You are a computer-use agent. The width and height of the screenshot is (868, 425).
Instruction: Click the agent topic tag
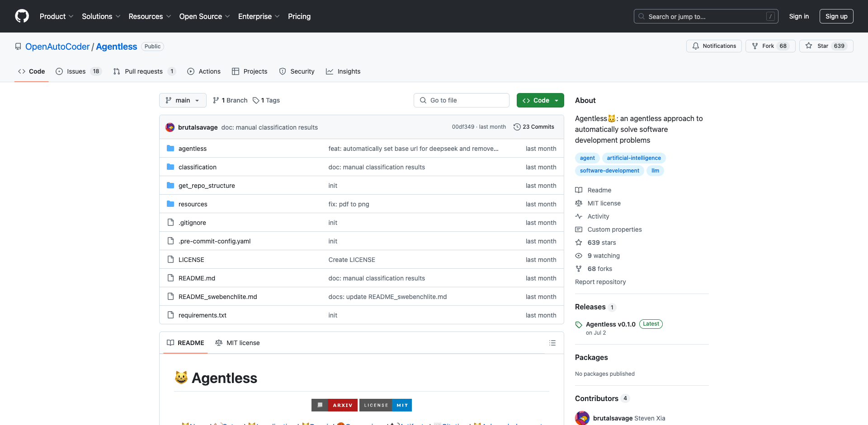coord(587,158)
